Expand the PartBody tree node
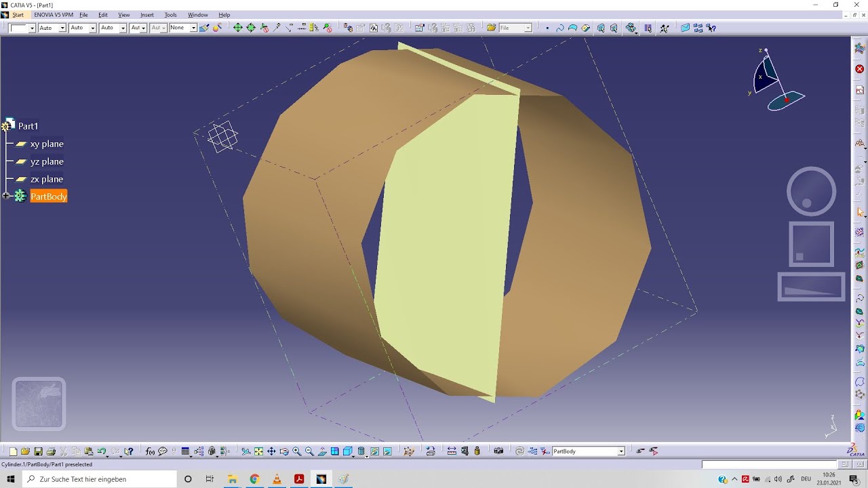 [6, 196]
